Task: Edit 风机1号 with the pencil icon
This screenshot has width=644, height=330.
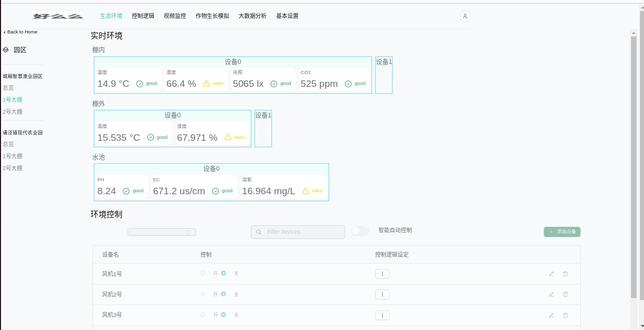Action: (x=551, y=274)
